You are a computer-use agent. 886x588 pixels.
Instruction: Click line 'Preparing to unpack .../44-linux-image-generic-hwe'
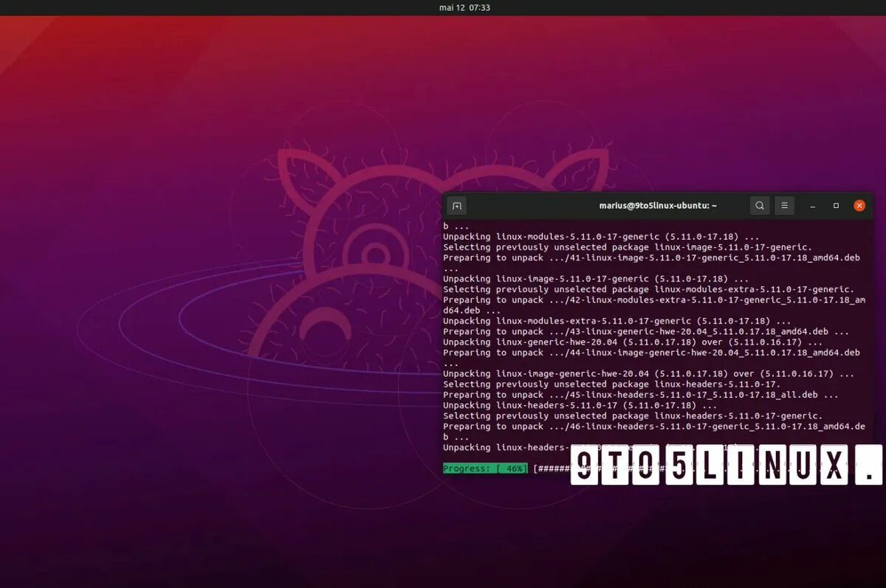coord(651,353)
